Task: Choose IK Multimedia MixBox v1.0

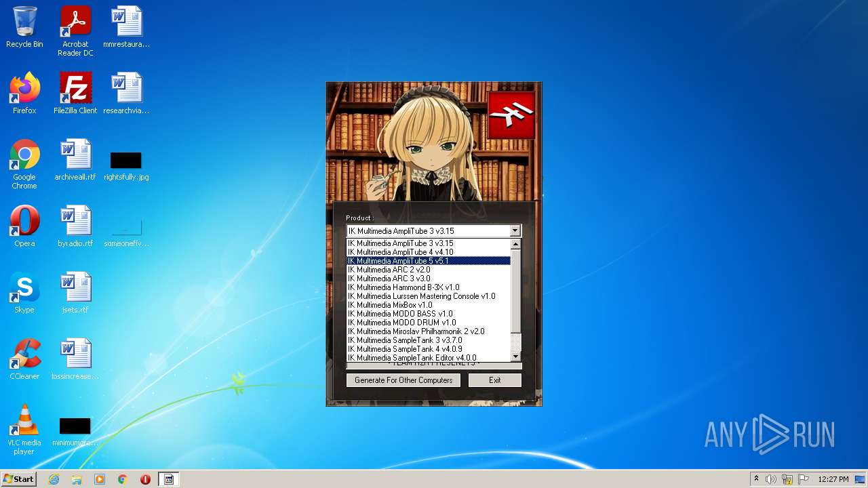Action: click(x=429, y=305)
